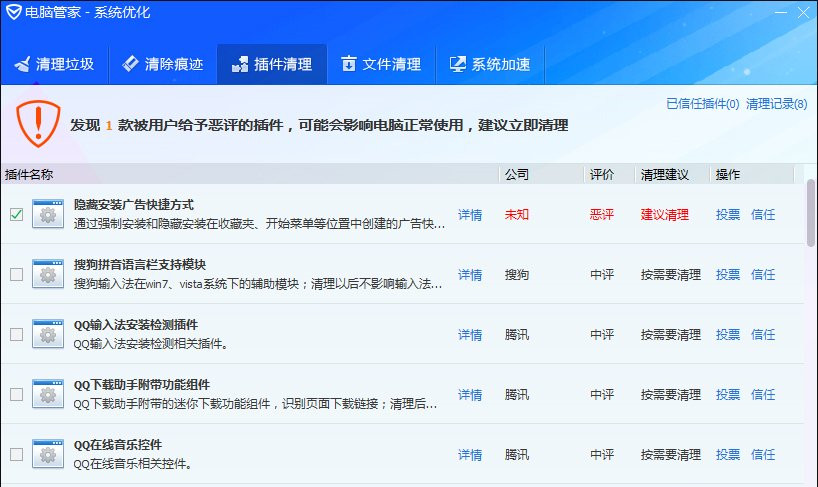Image resolution: width=818 pixels, height=487 pixels.
Task: Click 投票 for 搜狗拼音语言栏支持模块
Action: pos(728,275)
